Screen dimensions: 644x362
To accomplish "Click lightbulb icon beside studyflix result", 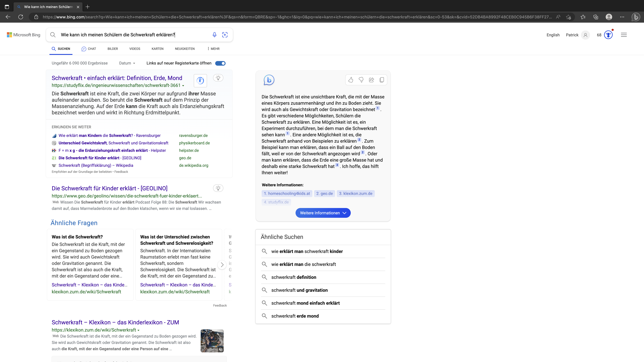I will [218, 78].
